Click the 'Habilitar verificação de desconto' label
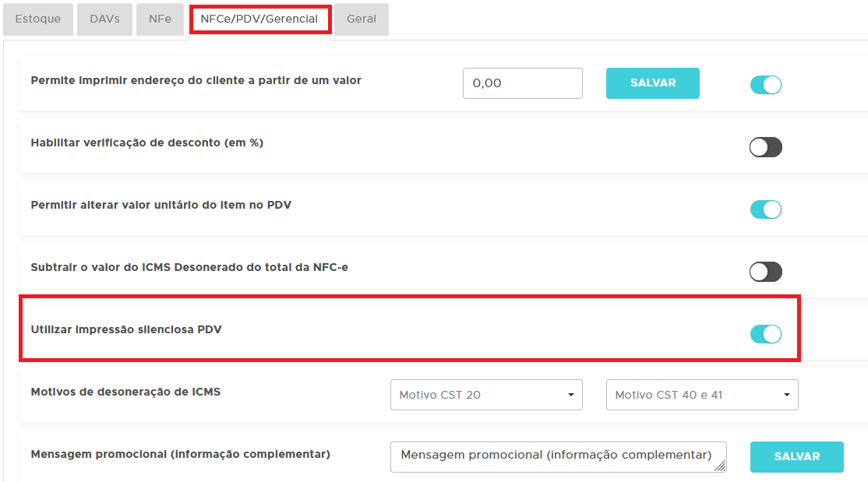This screenshot has height=482, width=868. (146, 142)
